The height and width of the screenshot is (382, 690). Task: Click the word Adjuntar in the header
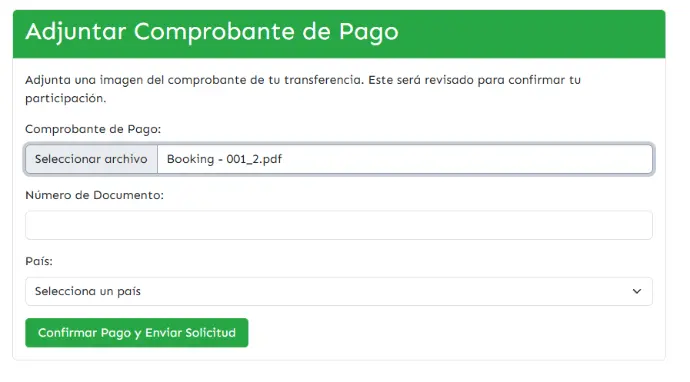[76, 32]
